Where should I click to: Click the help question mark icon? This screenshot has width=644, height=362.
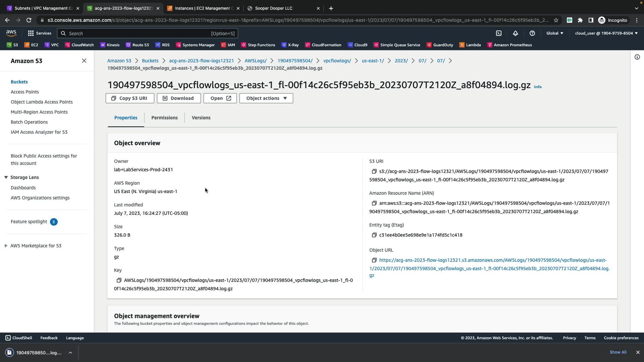click(x=532, y=33)
